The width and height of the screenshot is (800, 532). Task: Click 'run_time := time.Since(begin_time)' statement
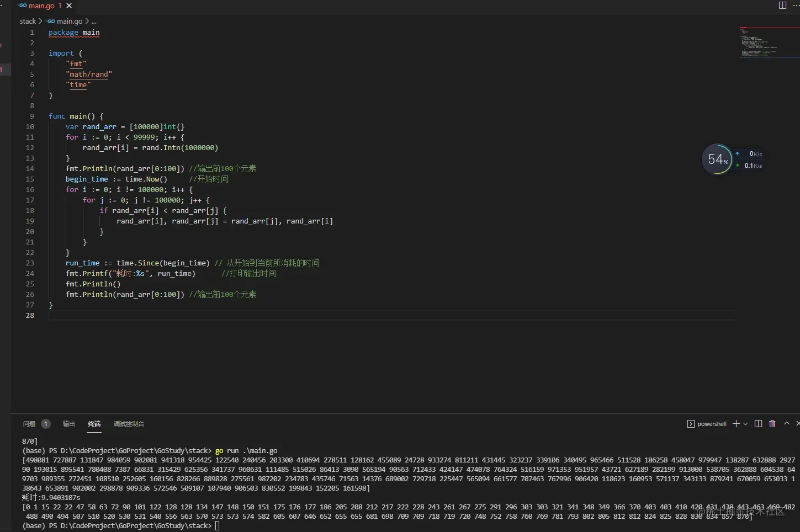click(x=137, y=263)
